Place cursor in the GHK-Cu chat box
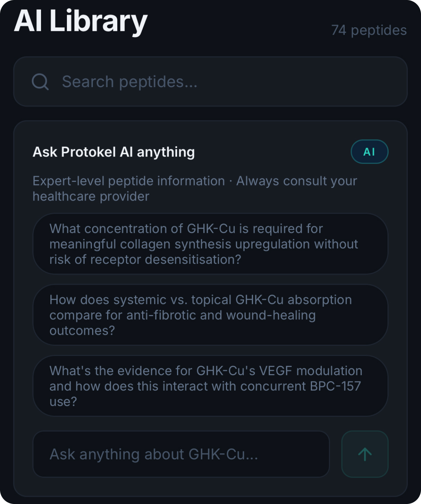 click(x=181, y=454)
